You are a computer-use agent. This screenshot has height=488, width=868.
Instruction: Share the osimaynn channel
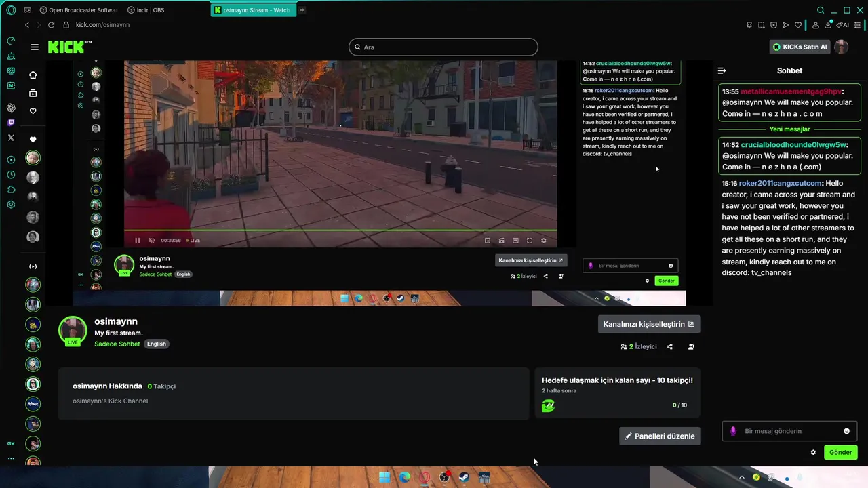coord(669,346)
